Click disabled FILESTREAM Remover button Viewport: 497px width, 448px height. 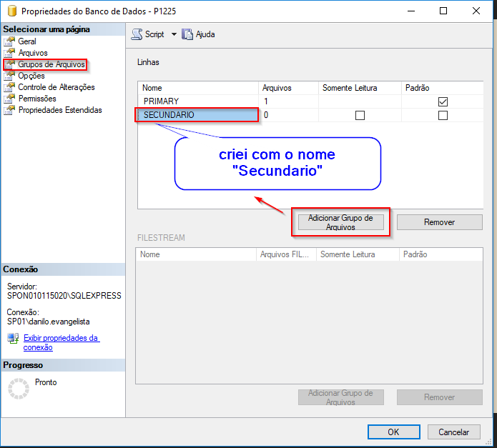point(440,397)
